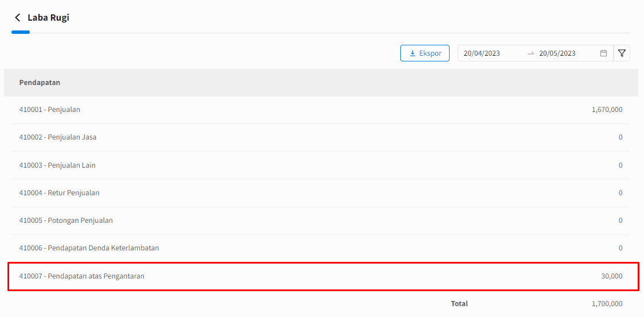This screenshot has height=317, width=644.
Task: Select row 410003 - Penjualan Lain
Action: (321, 165)
